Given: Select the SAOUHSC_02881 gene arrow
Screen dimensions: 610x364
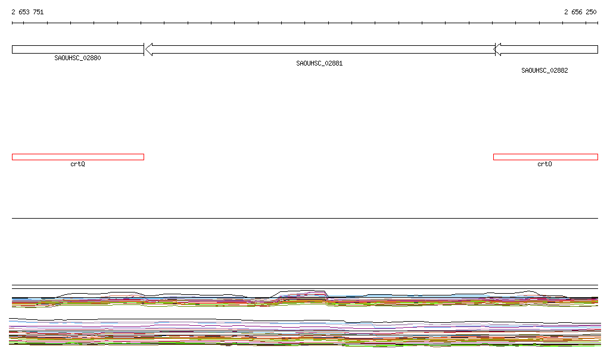Looking at the screenshot, I should pyautogui.click(x=320, y=49).
